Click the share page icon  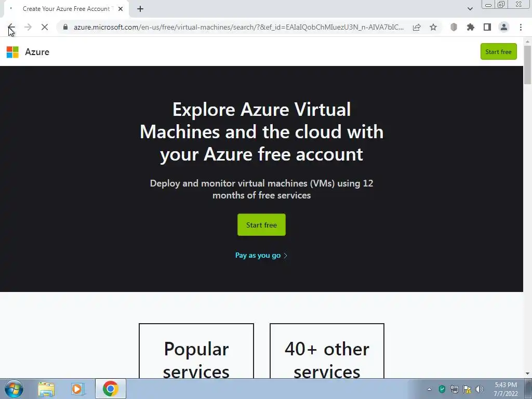coord(417,27)
